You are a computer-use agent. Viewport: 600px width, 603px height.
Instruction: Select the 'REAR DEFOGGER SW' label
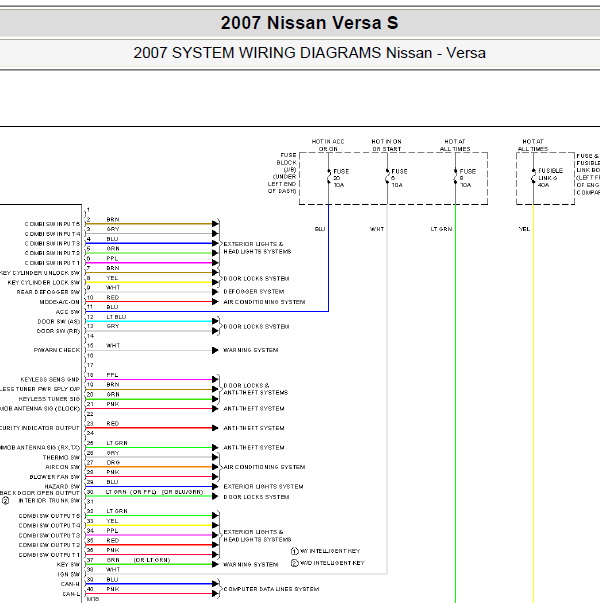pos(48,292)
